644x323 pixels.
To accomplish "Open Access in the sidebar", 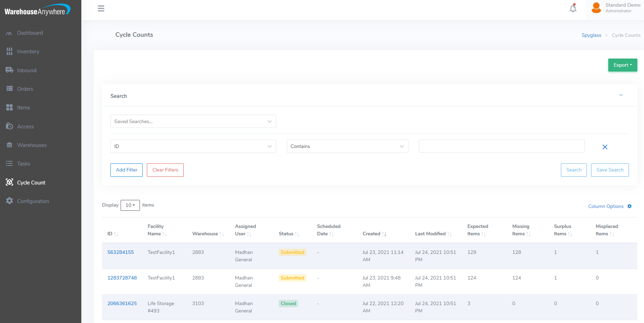I will 25,127.
